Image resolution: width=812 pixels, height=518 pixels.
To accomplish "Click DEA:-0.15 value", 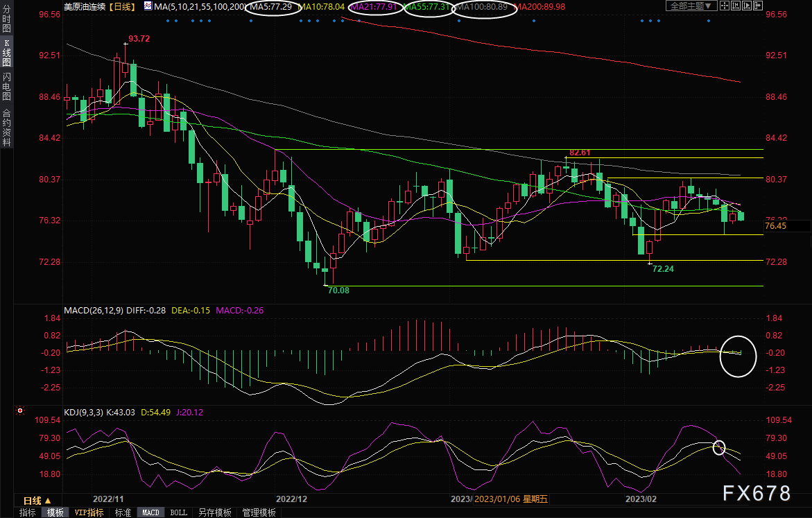I will (191, 310).
